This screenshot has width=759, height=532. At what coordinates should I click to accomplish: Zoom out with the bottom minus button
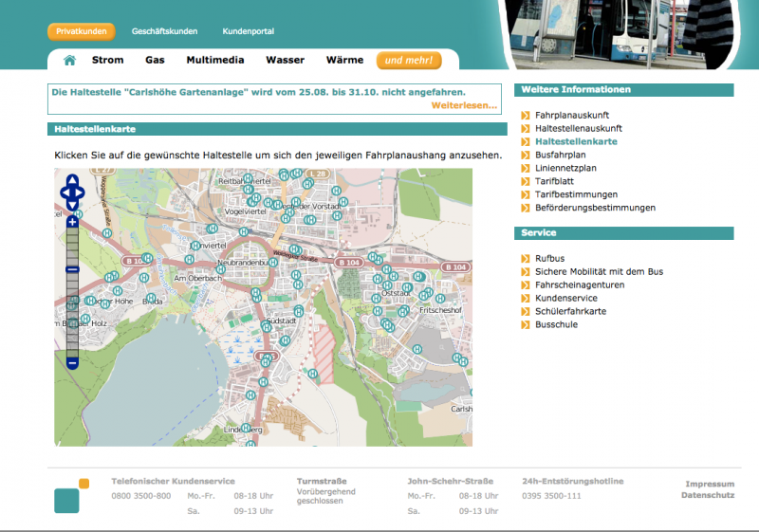[72, 361]
